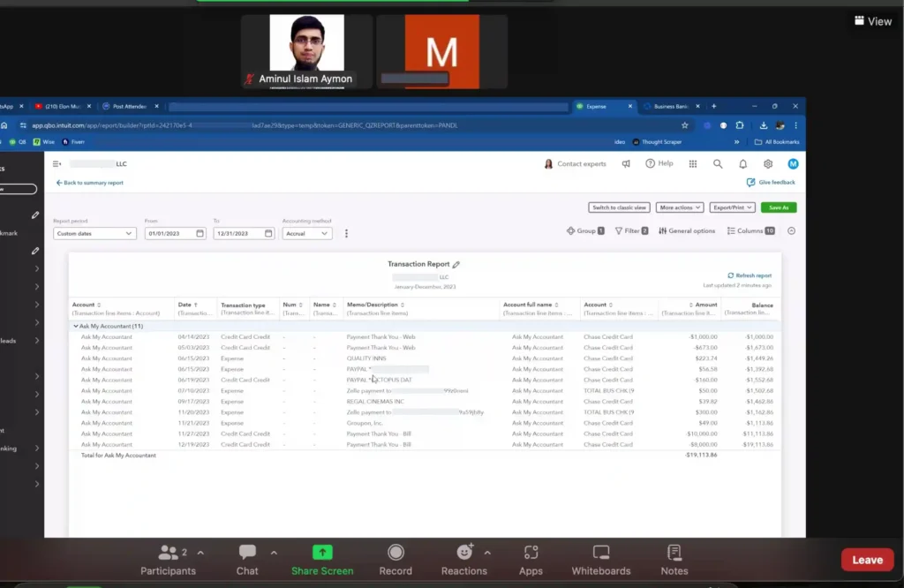Start recording with Zoom Record button
Screen dimensions: 904x588
395,553
